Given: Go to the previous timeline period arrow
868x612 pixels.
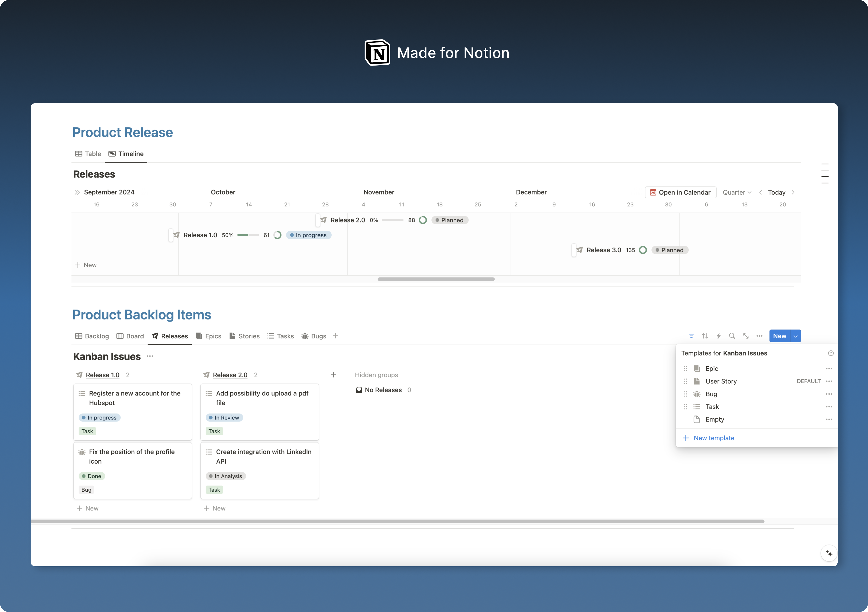Looking at the screenshot, I should point(760,193).
